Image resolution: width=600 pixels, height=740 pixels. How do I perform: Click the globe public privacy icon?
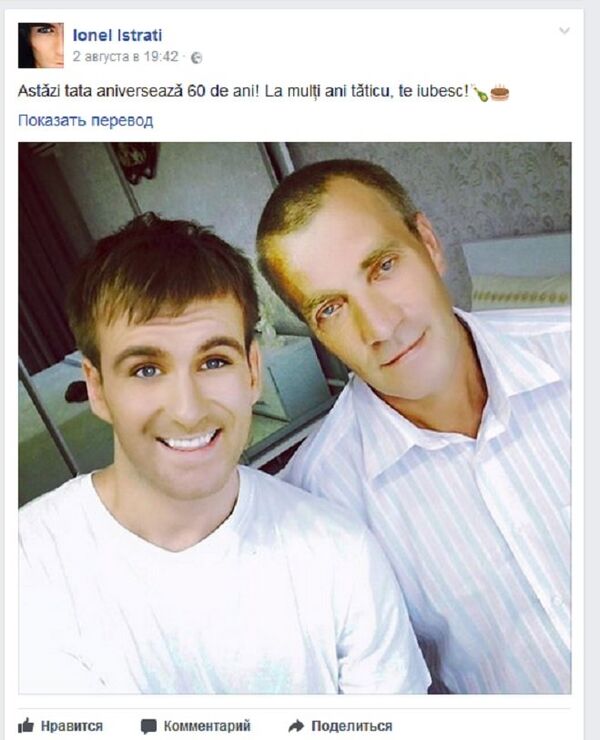(x=196, y=58)
